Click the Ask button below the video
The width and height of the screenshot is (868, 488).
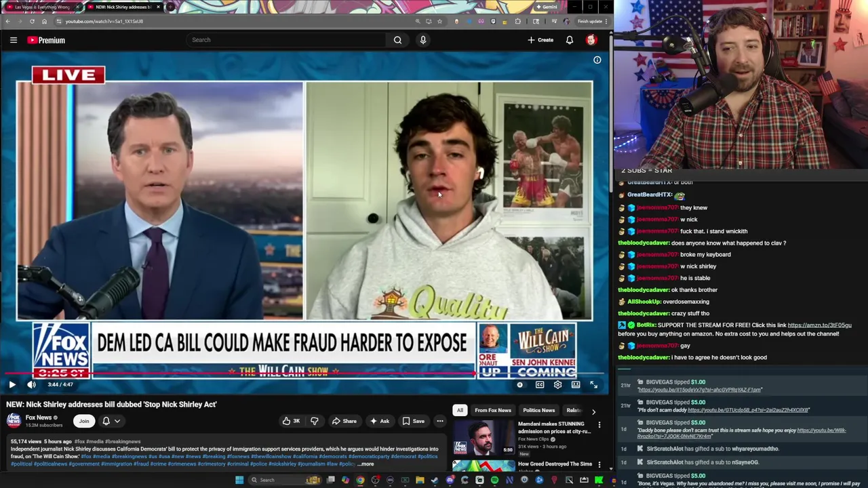click(x=379, y=421)
